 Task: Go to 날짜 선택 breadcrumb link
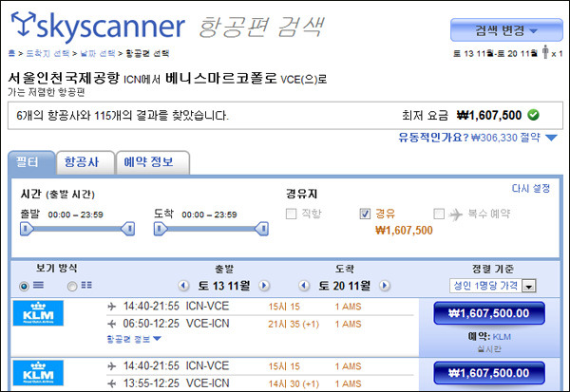coord(98,53)
